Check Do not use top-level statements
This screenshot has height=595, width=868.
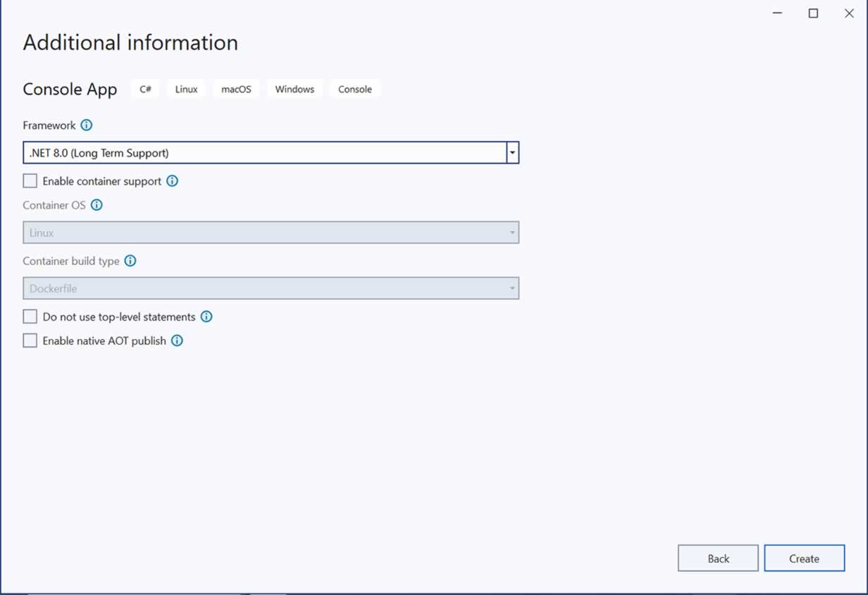coord(30,317)
